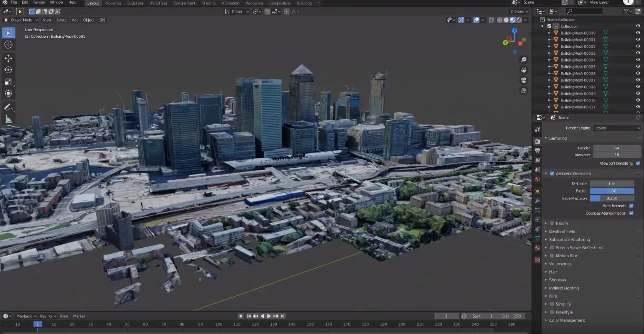Uncheck Viewport Denoising
Image resolution: width=644 pixels, height=334 pixels.
[x=638, y=164]
